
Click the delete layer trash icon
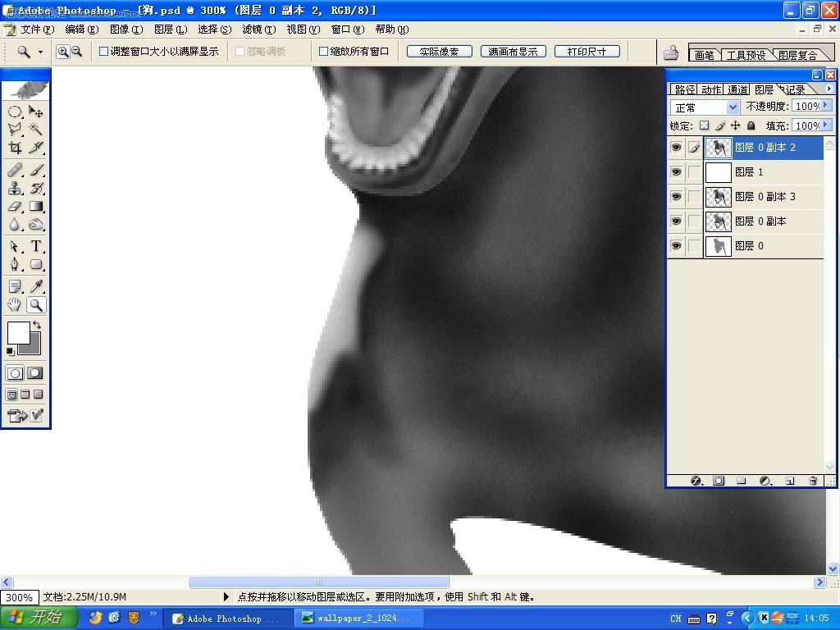813,481
